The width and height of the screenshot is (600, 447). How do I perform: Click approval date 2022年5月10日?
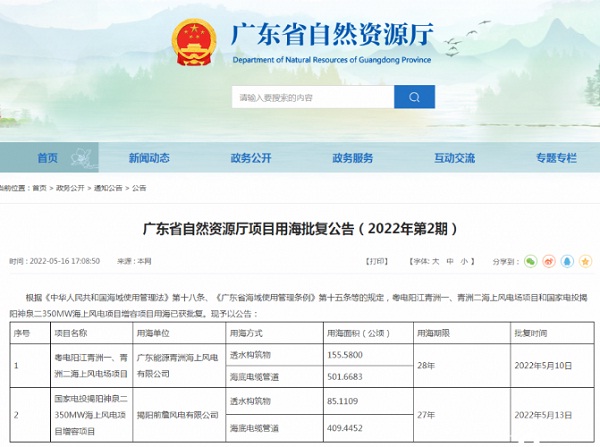[543, 365]
